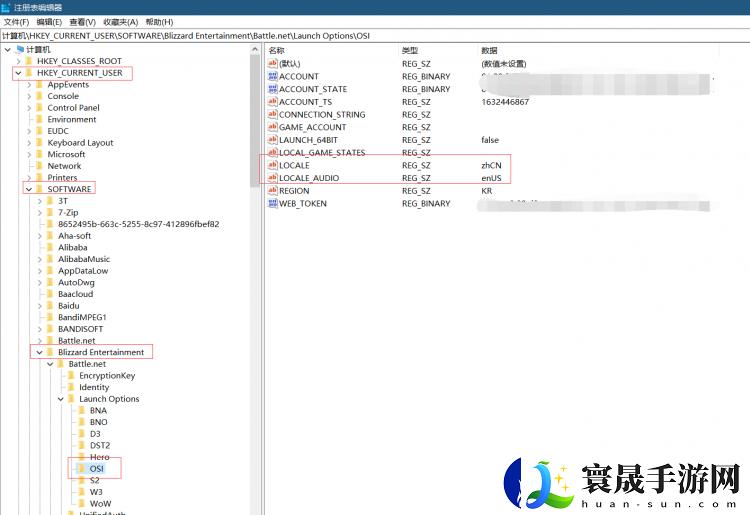This screenshot has width=750, height=515.
Task: Select the WoW key in tree
Action: click(100, 503)
